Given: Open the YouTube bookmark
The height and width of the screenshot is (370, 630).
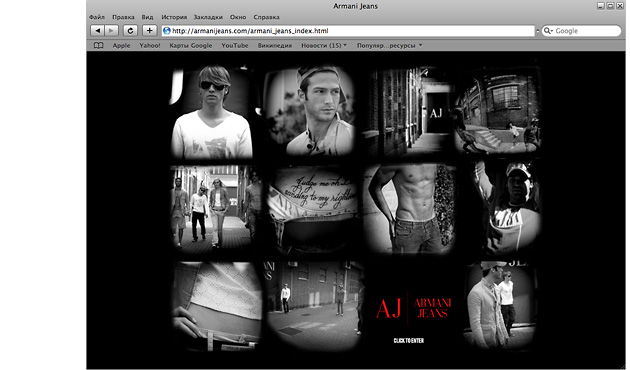Looking at the screenshot, I should [x=235, y=45].
